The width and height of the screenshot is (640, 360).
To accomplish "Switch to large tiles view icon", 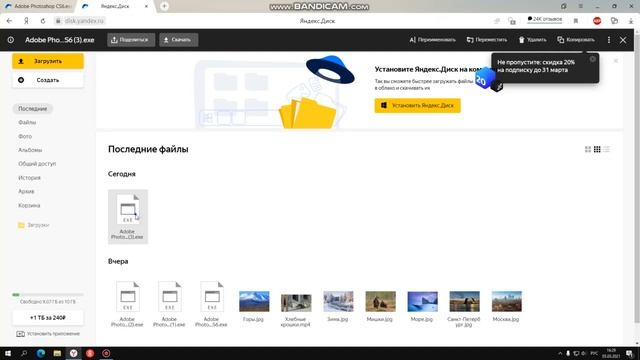I will (588, 149).
